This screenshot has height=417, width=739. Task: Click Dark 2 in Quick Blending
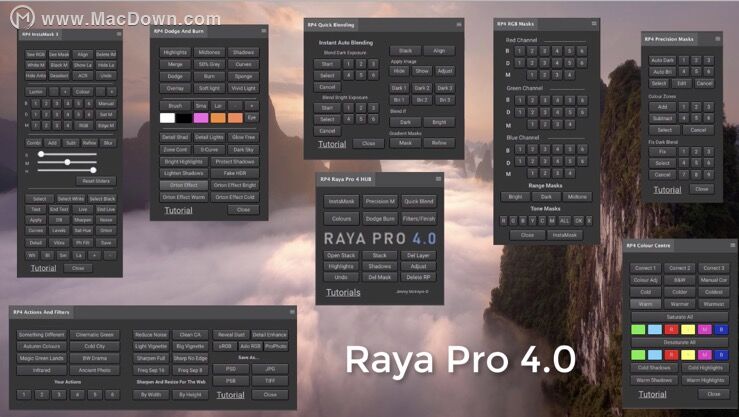(x=422, y=88)
